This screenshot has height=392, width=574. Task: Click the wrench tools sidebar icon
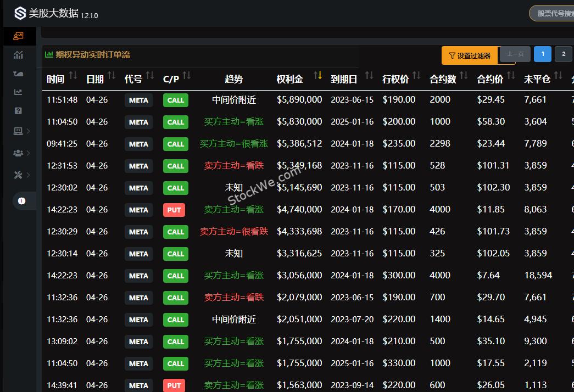pos(18,175)
